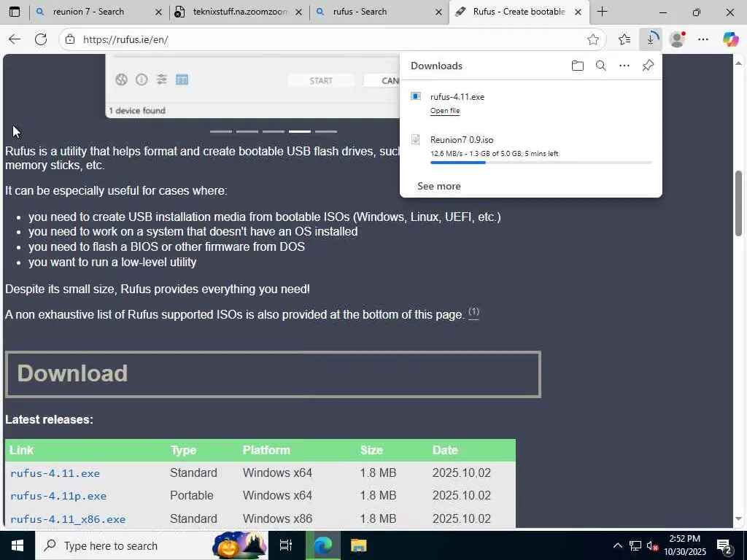The width and height of the screenshot is (747, 560).
Task: Click the muted volume tray icon
Action: click(x=652, y=545)
